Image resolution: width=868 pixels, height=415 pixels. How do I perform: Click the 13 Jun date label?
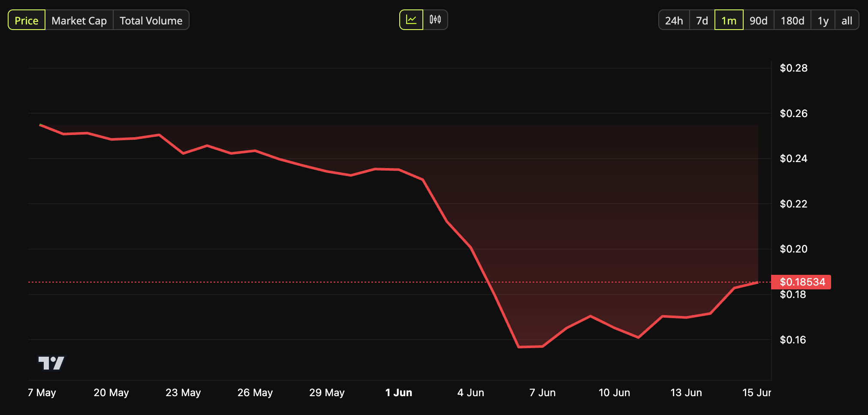(x=686, y=393)
